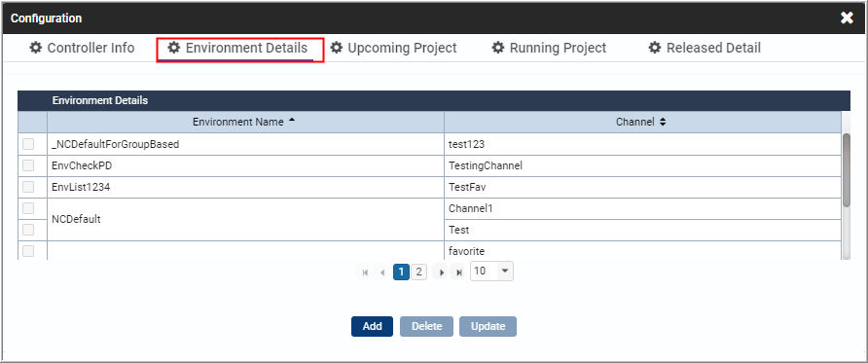
Task: Check the box for the Channel1 row
Action: pos(28,208)
